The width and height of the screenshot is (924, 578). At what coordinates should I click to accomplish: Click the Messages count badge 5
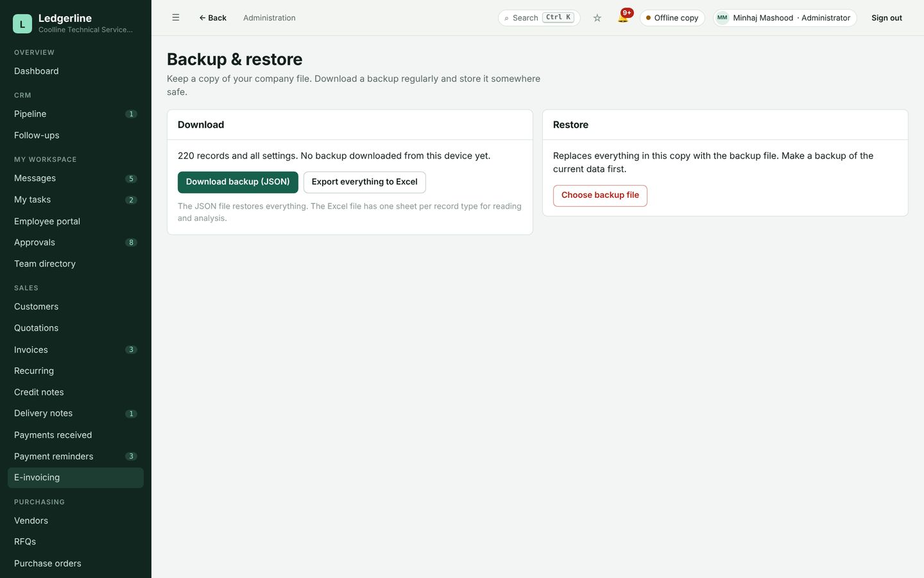[x=131, y=179]
